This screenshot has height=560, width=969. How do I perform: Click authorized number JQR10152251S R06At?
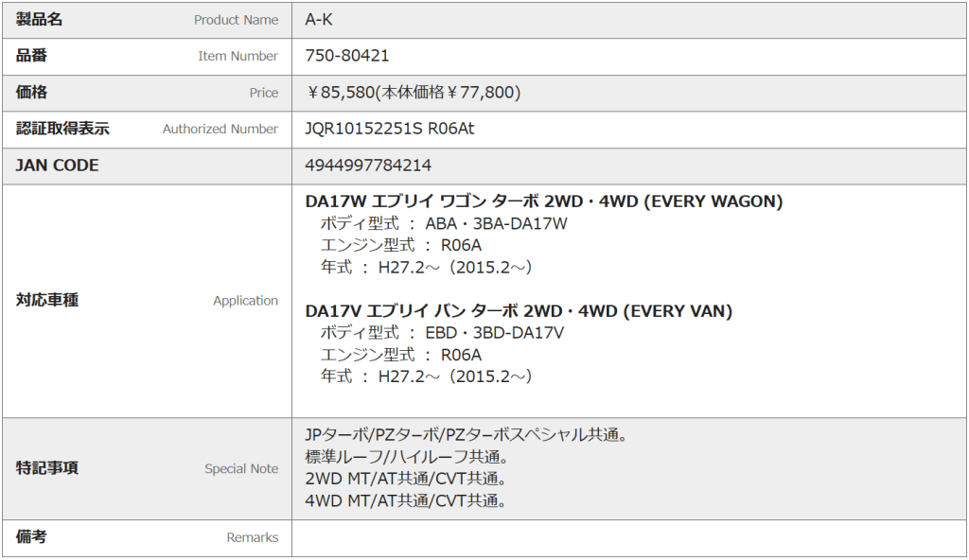click(390, 129)
